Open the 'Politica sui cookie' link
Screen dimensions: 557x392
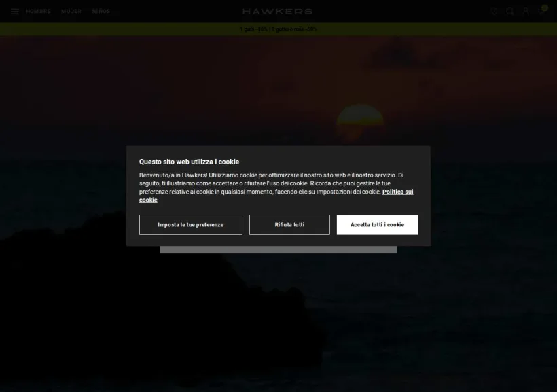tap(397, 192)
